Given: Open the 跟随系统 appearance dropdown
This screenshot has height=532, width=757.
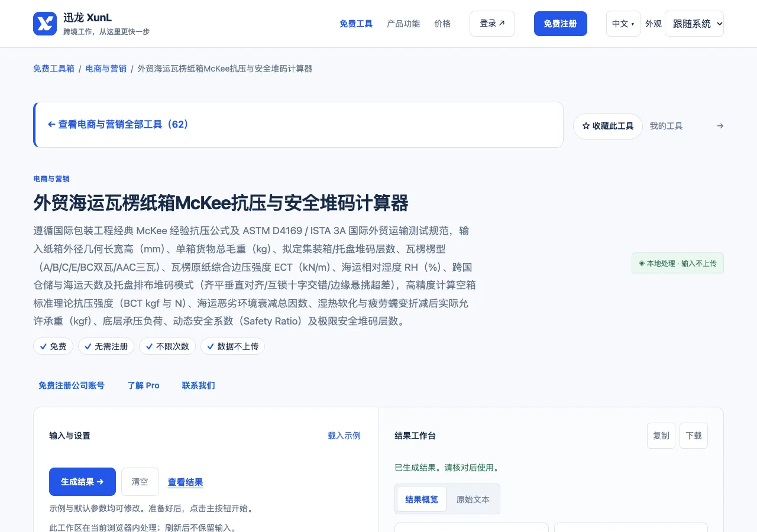Looking at the screenshot, I should [694, 24].
